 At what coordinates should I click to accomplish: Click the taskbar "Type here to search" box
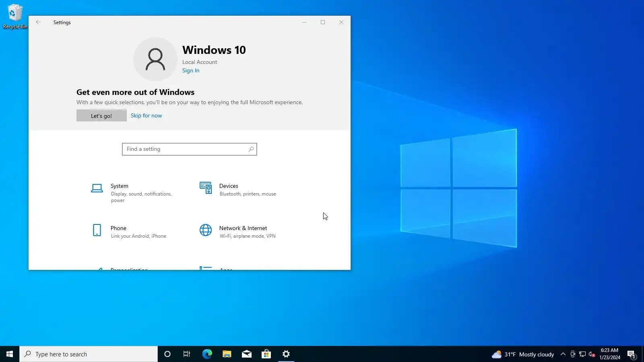tap(89, 354)
